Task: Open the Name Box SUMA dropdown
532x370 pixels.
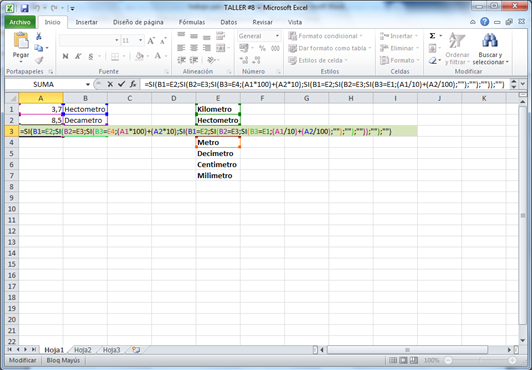Action: point(88,84)
